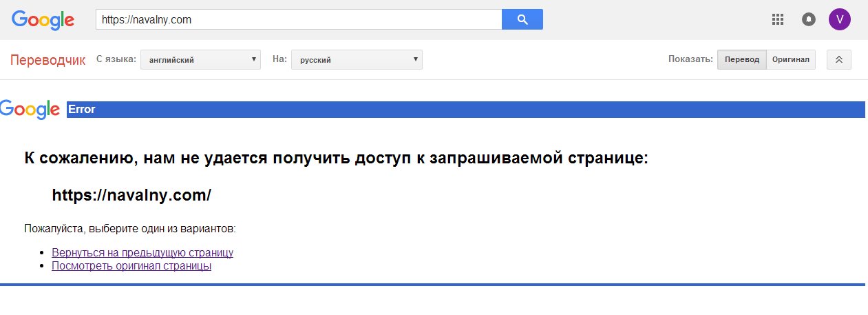Switch the view to Перевод

point(741,60)
